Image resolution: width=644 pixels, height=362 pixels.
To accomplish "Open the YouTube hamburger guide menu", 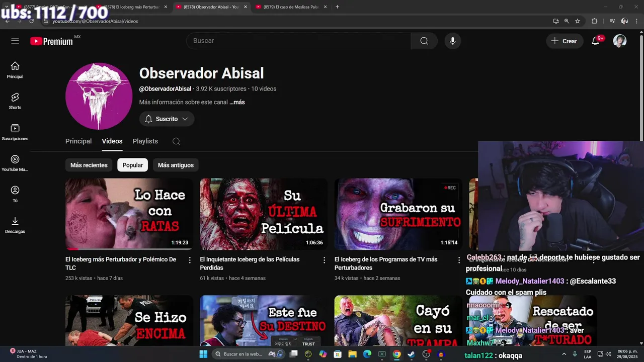I will coord(15,41).
